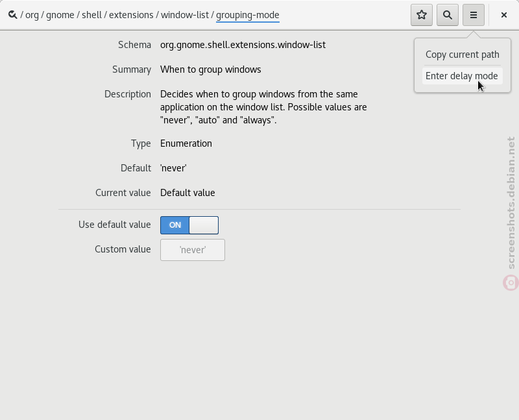Go to the org path segment

tap(32, 15)
